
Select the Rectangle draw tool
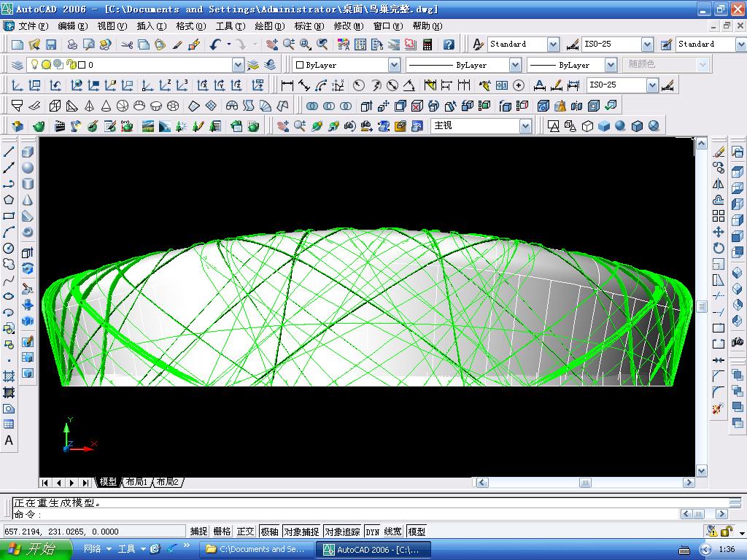[x=9, y=216]
